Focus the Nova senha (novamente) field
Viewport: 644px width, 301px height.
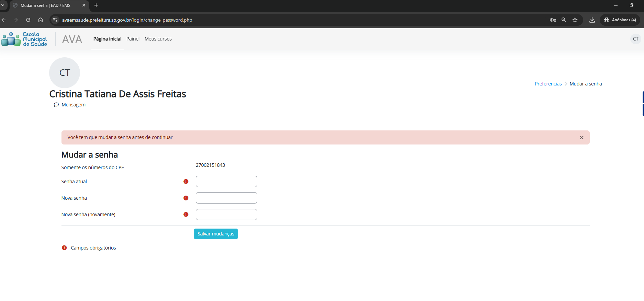[226, 215]
